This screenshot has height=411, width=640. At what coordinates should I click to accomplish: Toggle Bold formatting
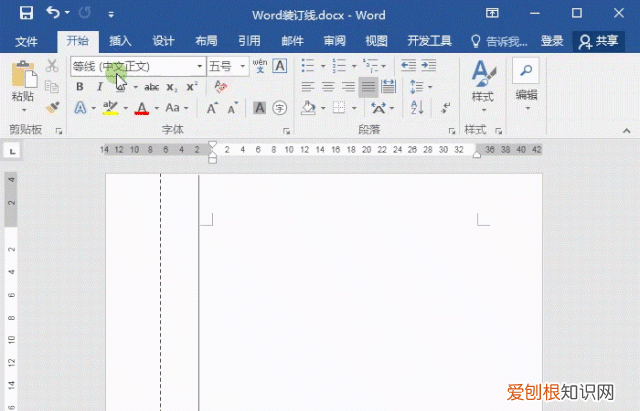[80, 87]
